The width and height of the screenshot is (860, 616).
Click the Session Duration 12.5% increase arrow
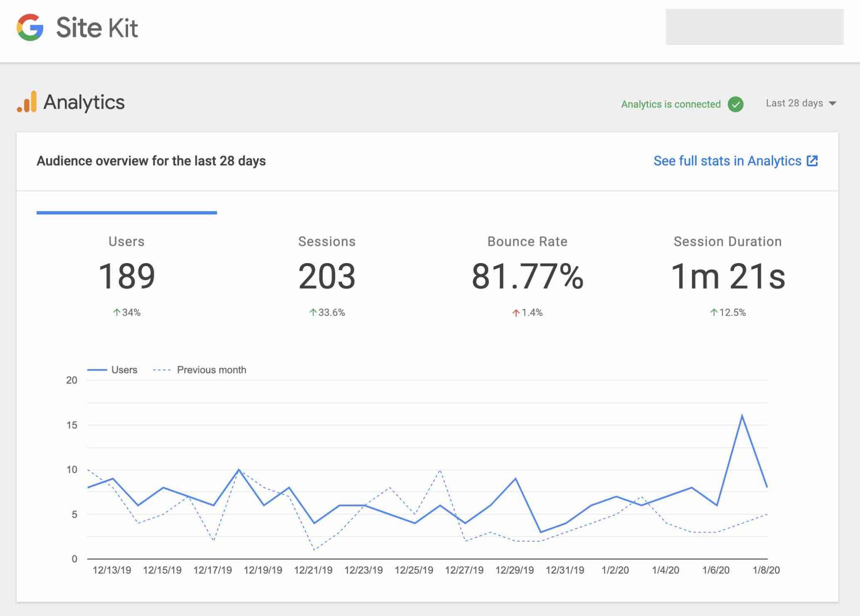[x=714, y=312]
